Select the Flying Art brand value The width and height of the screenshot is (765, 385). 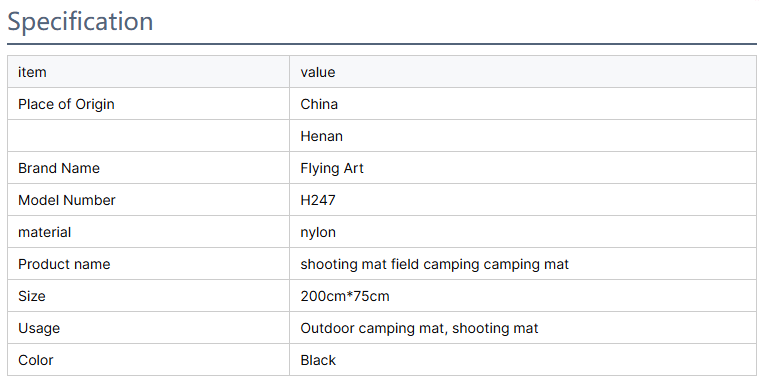click(x=332, y=168)
